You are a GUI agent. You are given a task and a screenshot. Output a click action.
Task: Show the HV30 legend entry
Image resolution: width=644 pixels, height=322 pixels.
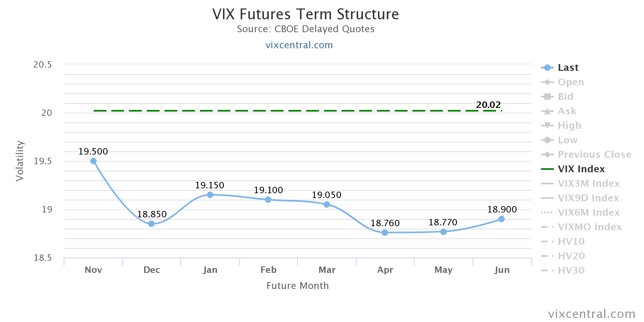click(571, 270)
